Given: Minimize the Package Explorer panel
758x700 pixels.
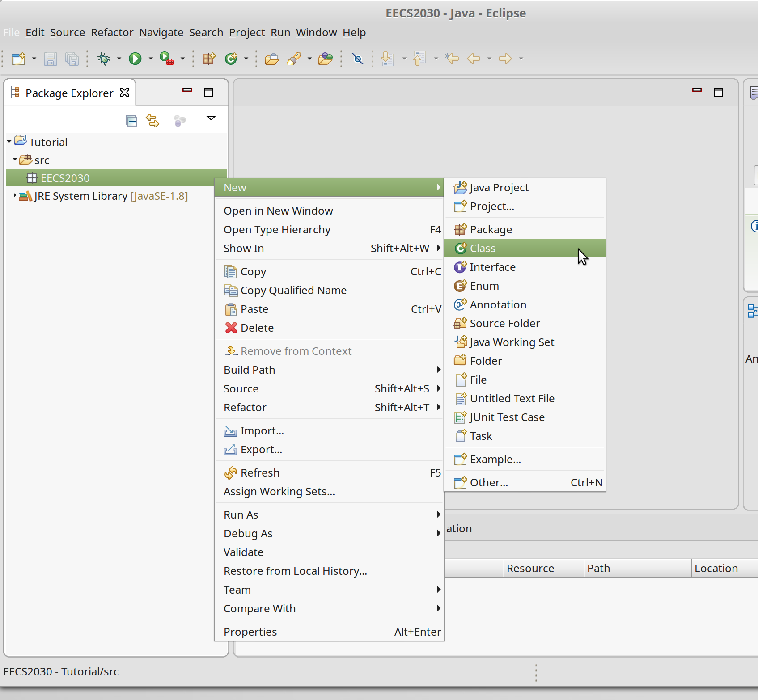Looking at the screenshot, I should click(187, 90).
